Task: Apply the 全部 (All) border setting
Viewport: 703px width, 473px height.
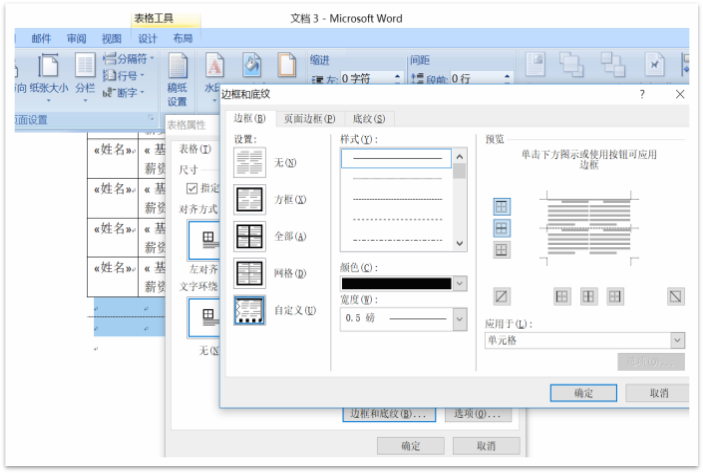Action: (x=249, y=236)
